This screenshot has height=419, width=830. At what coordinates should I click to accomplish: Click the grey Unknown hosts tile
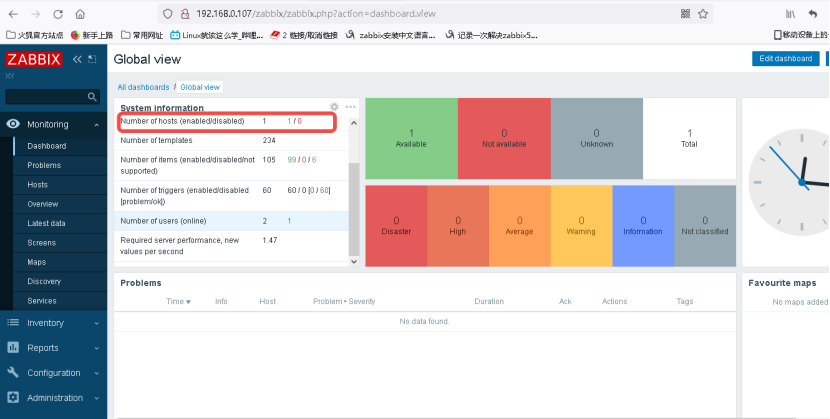[x=597, y=139]
